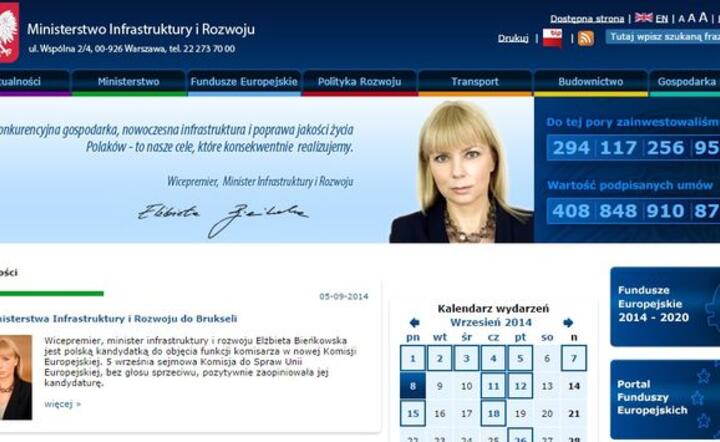This screenshot has height=442, width=720.
Task: Click into the search phrase field
Action: click(663, 37)
